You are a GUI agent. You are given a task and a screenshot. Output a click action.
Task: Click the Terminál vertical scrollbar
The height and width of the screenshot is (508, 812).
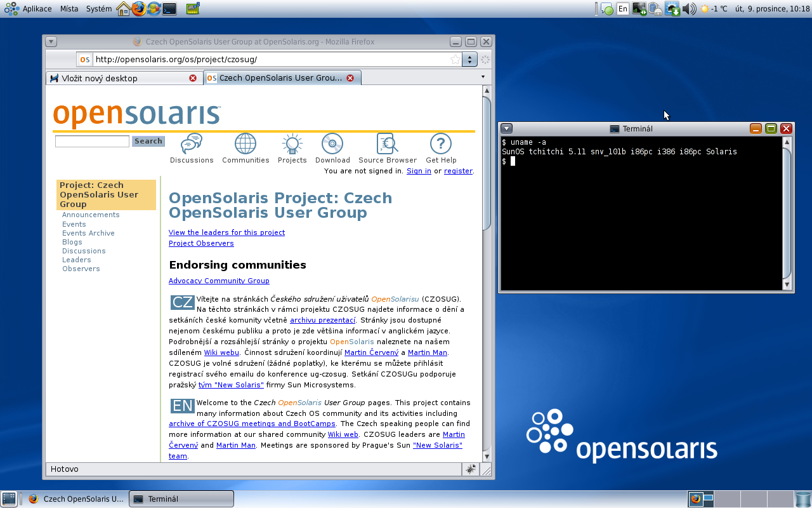788,212
